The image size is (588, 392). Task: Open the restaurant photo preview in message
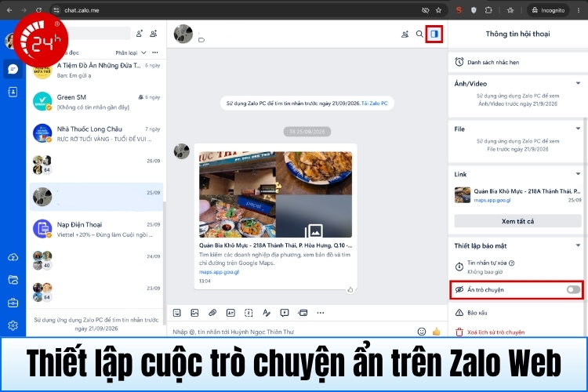point(276,194)
